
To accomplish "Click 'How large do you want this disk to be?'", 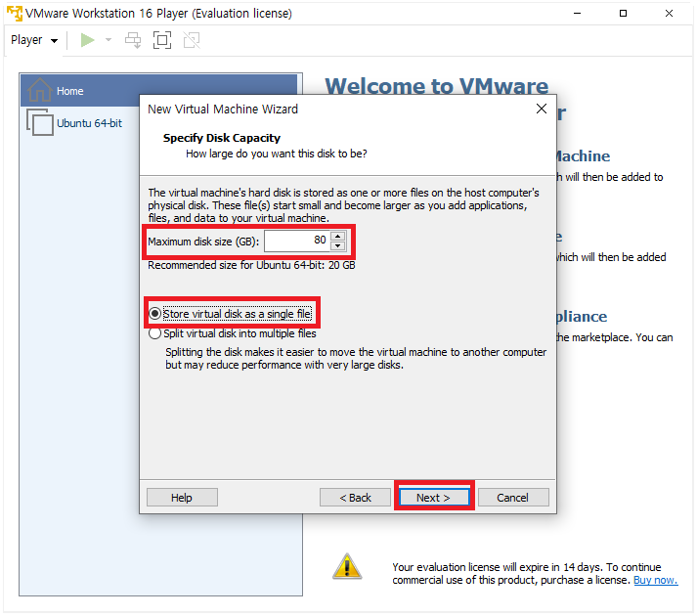I will pos(276,154).
